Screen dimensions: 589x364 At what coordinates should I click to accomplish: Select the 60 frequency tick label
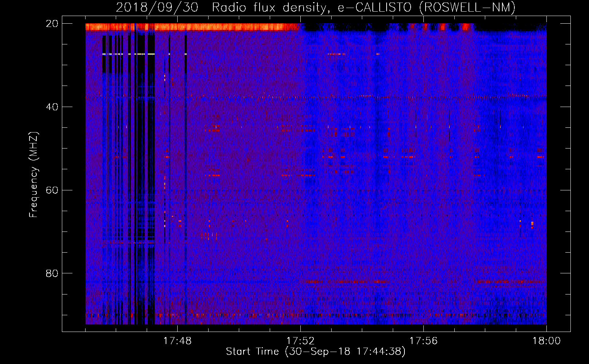52,190
